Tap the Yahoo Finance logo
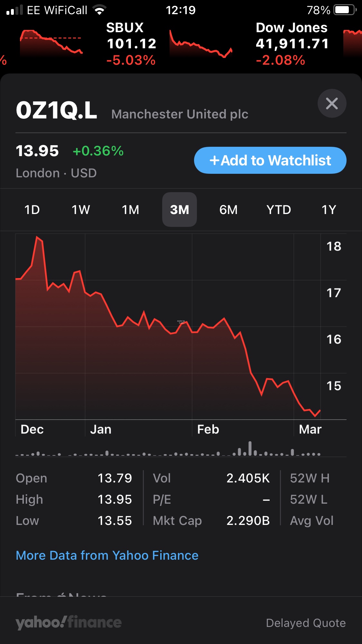The width and height of the screenshot is (362, 644). (x=69, y=622)
